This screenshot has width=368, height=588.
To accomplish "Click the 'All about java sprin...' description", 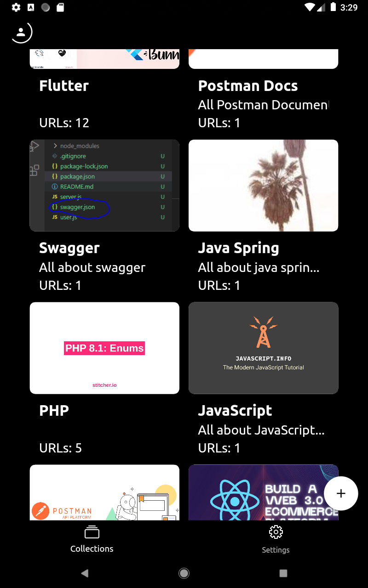I will point(259,268).
